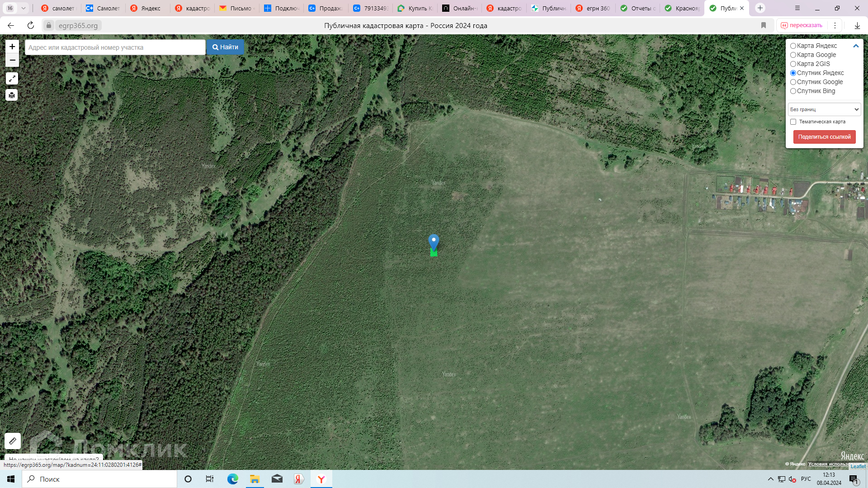The height and width of the screenshot is (488, 868).
Task: Click Поделиться ссылкой button
Action: 824,137
